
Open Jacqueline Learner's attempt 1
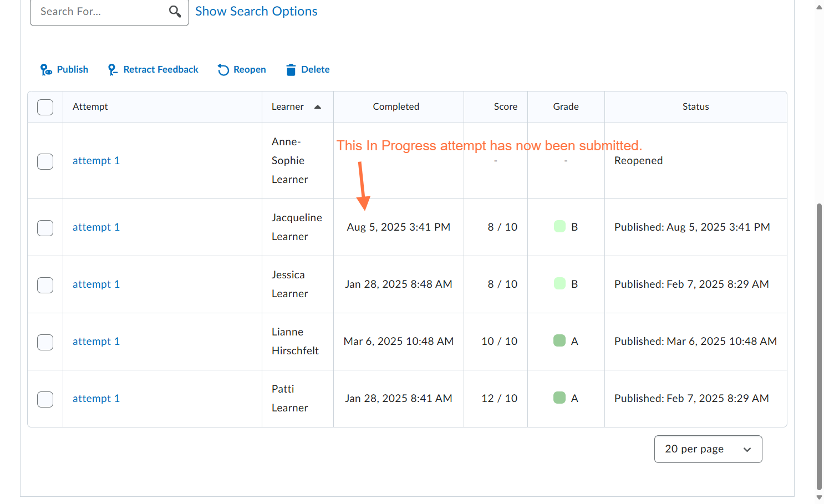point(96,227)
